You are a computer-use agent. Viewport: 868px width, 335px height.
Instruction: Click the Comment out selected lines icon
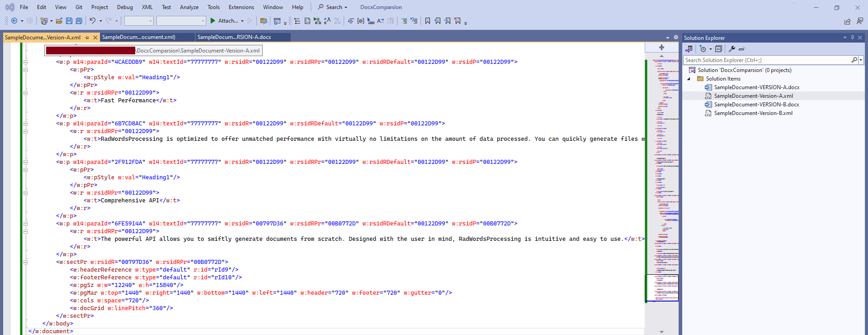coord(404,21)
